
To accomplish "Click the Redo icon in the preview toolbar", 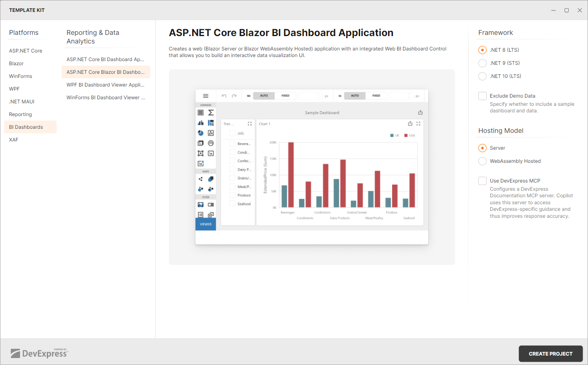I will click(234, 95).
